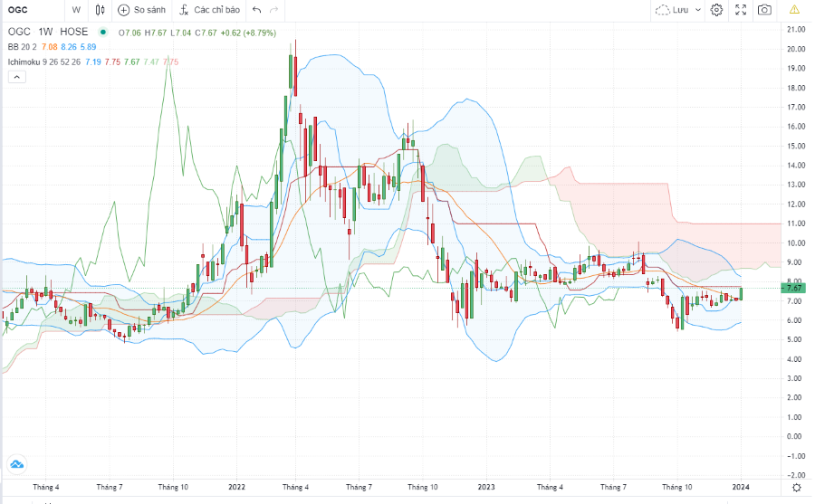Open time axis settings gear at bottom-right

click(795, 487)
